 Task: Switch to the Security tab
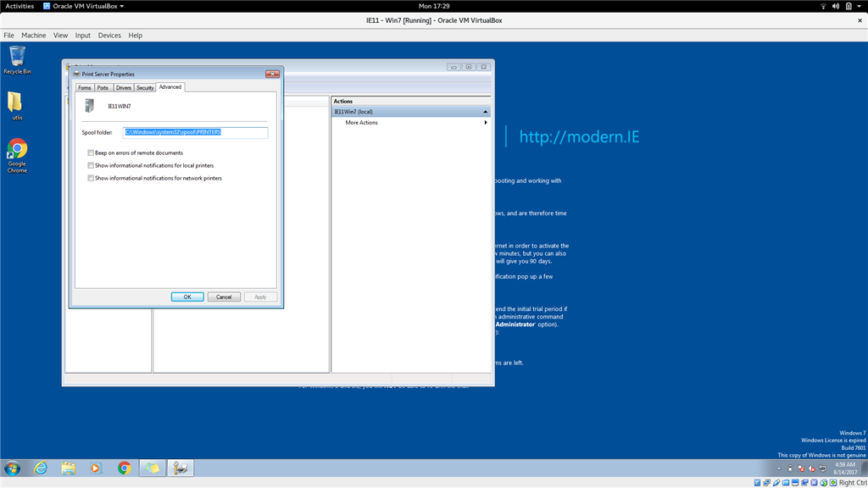(145, 87)
